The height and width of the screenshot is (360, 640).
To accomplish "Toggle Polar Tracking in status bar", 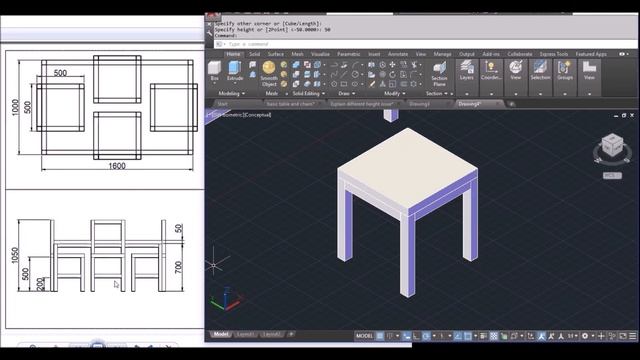I will [x=426, y=336].
